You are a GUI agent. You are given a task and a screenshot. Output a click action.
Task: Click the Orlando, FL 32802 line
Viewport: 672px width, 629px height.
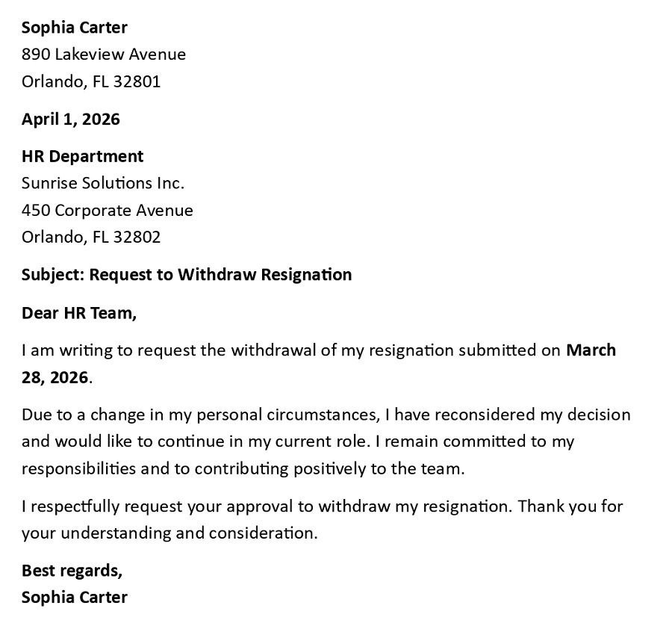90,237
